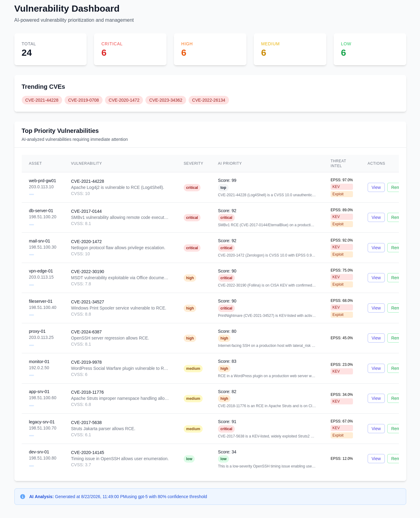Screen dimensions: 420x518
Task: Click View button on proxy-01 row
Action: point(376,338)
